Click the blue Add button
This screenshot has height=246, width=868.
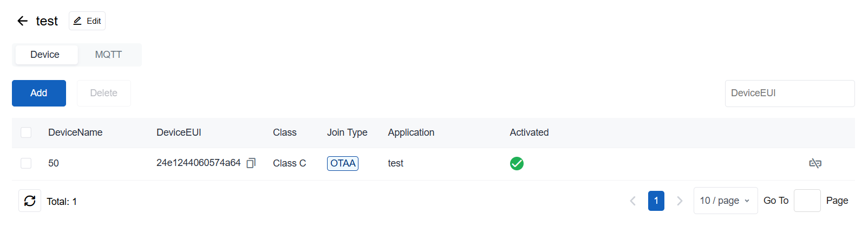[x=39, y=93]
